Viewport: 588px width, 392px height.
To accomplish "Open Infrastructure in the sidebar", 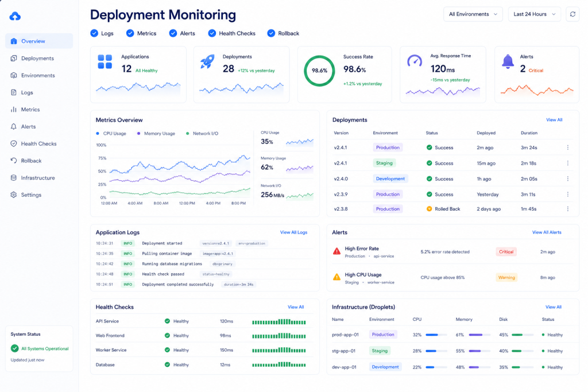I will click(x=39, y=178).
